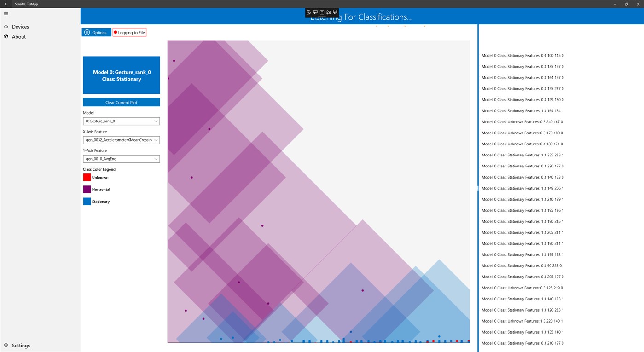Select log entry Features: 1 3 199 193 1

point(522,254)
